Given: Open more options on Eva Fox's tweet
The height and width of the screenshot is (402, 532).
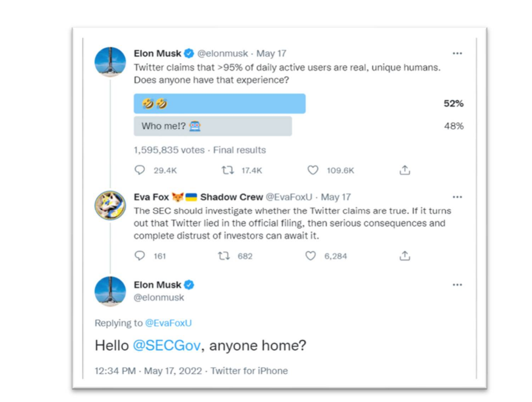Looking at the screenshot, I should 457,197.
